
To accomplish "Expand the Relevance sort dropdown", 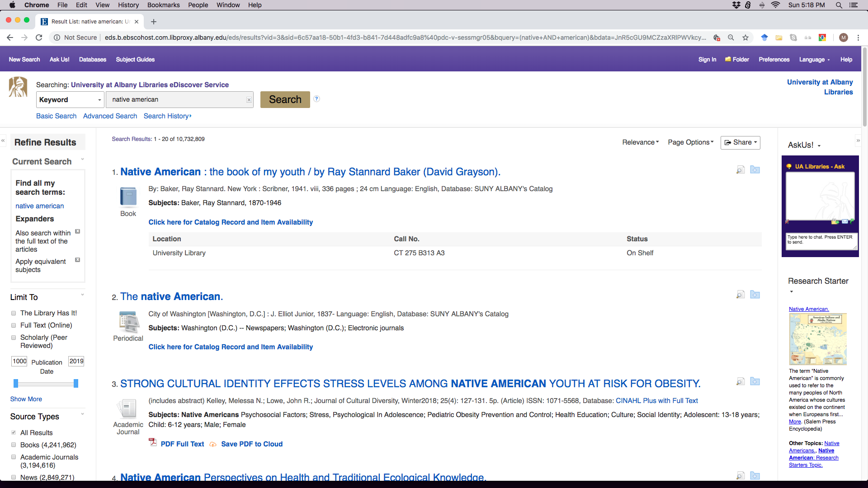I will [x=640, y=142].
